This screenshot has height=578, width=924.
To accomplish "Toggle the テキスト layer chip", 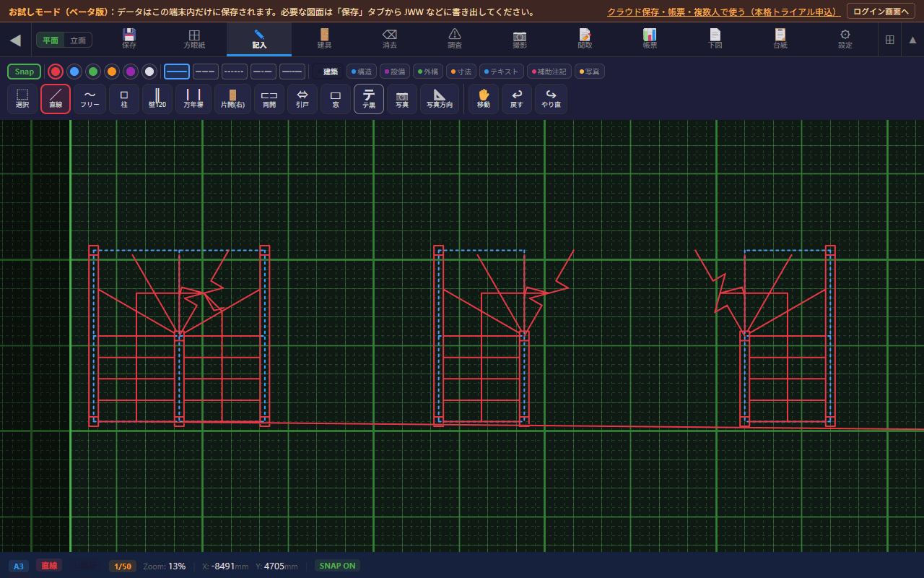I will click(x=502, y=72).
